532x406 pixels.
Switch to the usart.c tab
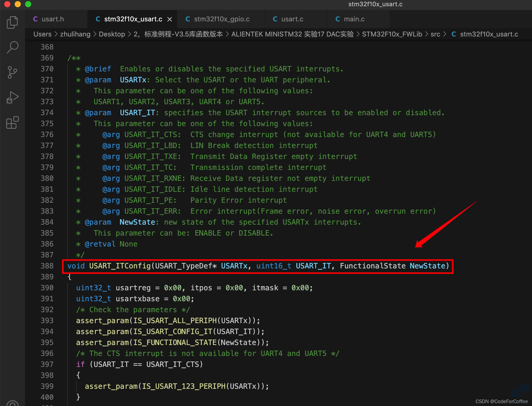[292, 19]
